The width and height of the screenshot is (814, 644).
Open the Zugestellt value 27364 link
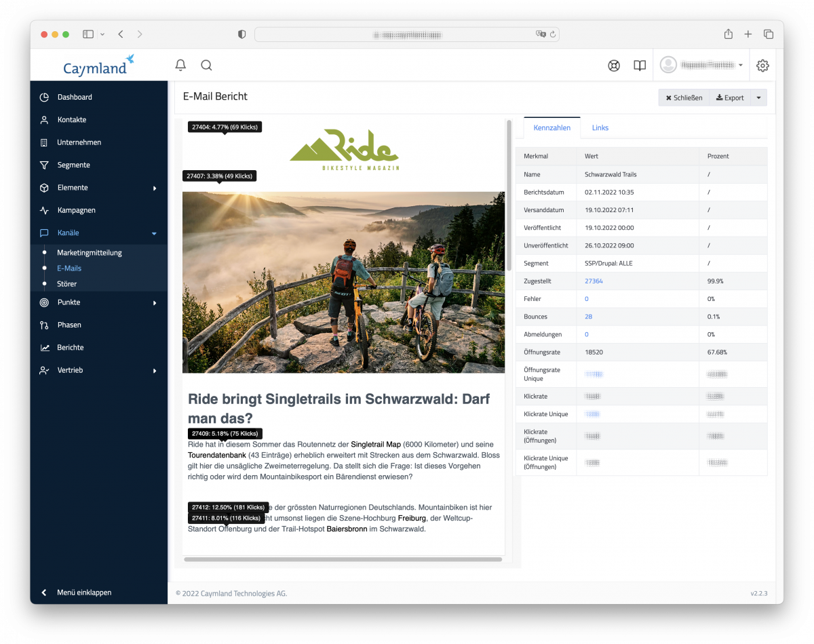tap(594, 281)
